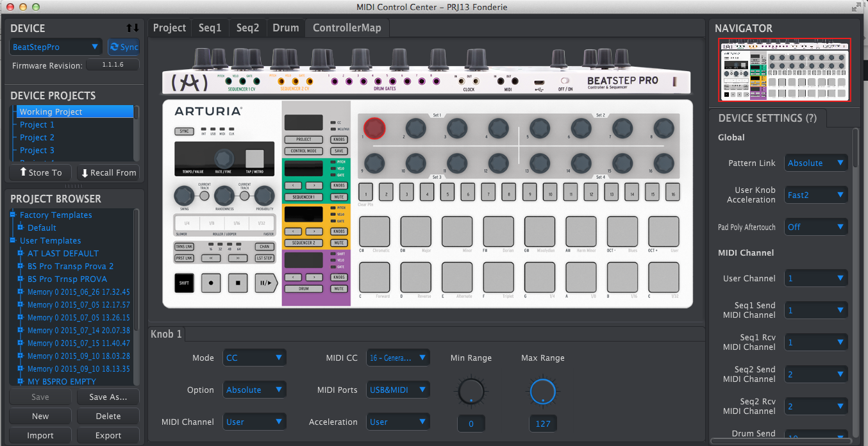Switch to the Seq2 tab
Image resolution: width=868 pixels, height=446 pixels.
click(x=247, y=28)
